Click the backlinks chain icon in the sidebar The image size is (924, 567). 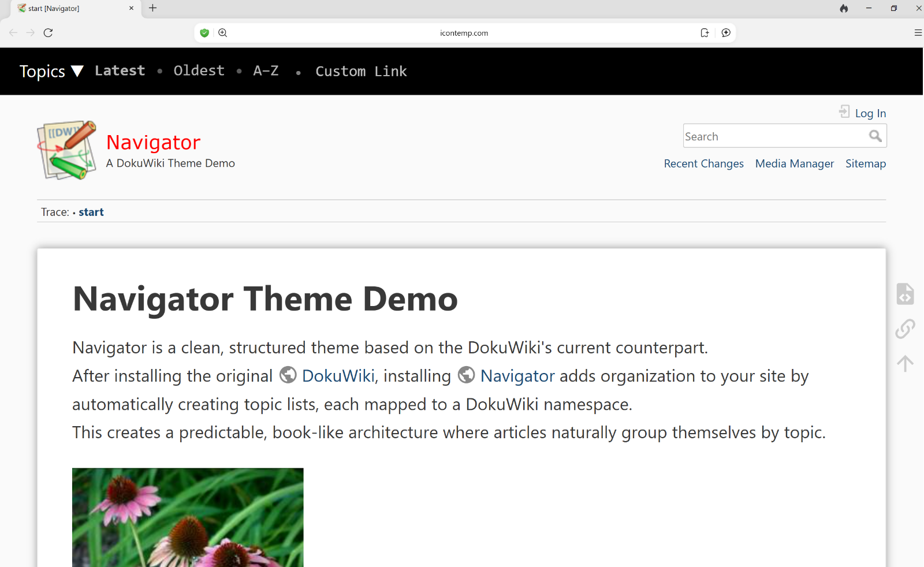coord(904,329)
